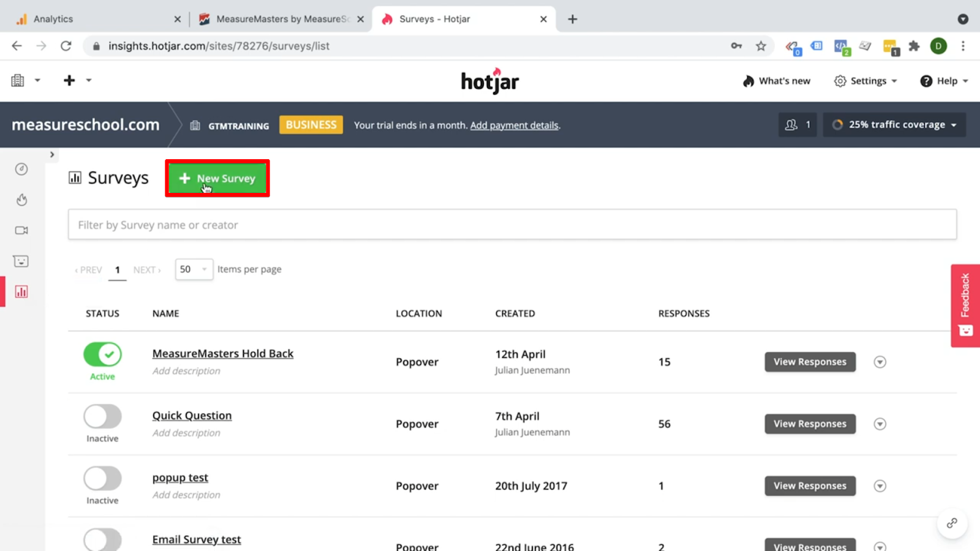Open the Help menu
This screenshot has width=980, height=551.
tap(944, 81)
